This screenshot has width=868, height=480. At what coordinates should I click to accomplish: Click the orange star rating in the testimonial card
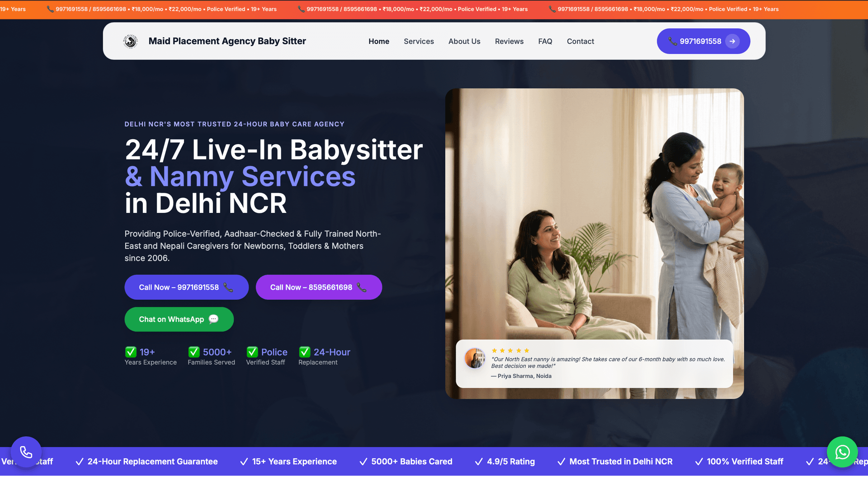point(510,350)
